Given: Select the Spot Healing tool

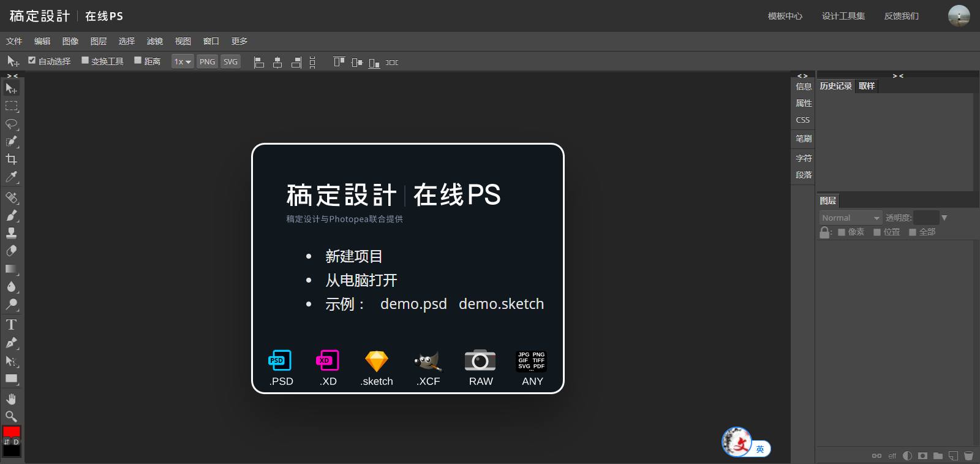Looking at the screenshot, I should coord(11,197).
